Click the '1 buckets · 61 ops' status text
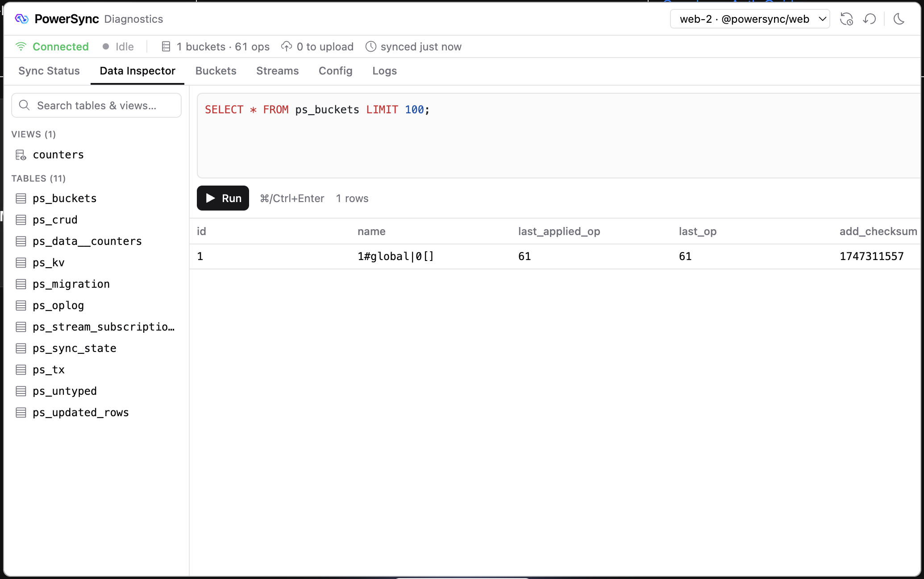Screen dimensions: 924x579 click(x=223, y=47)
